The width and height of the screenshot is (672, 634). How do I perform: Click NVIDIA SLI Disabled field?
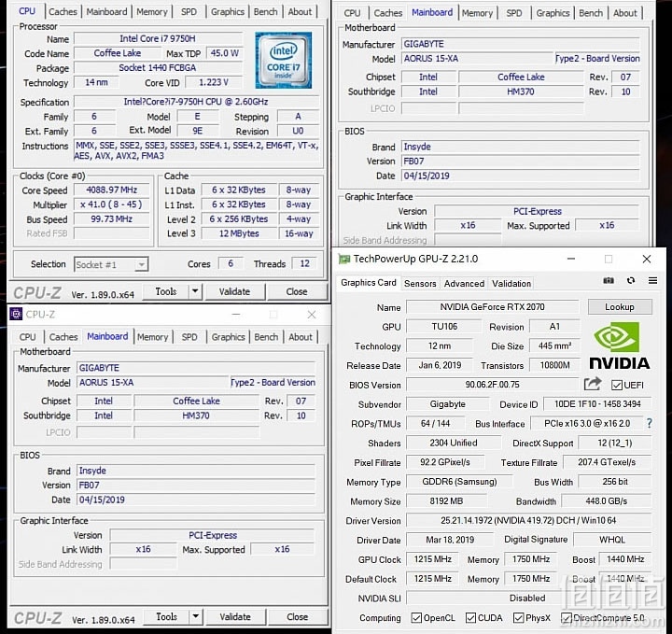click(x=529, y=598)
